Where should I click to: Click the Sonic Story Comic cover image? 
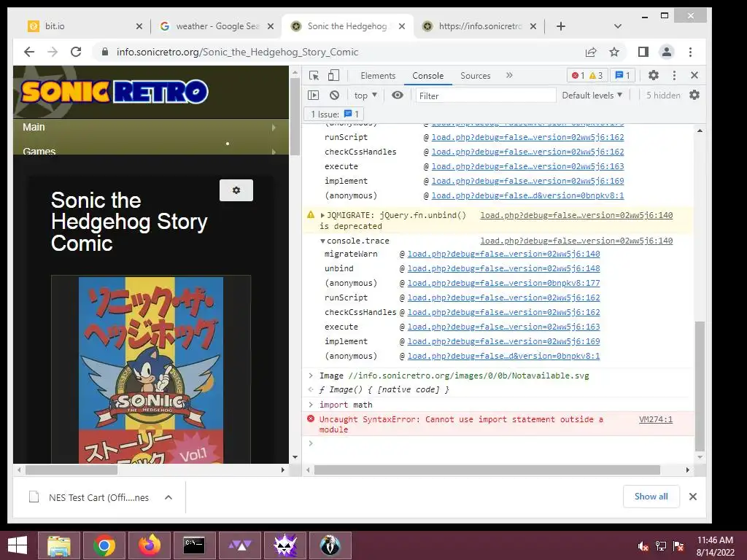pyautogui.click(x=151, y=370)
